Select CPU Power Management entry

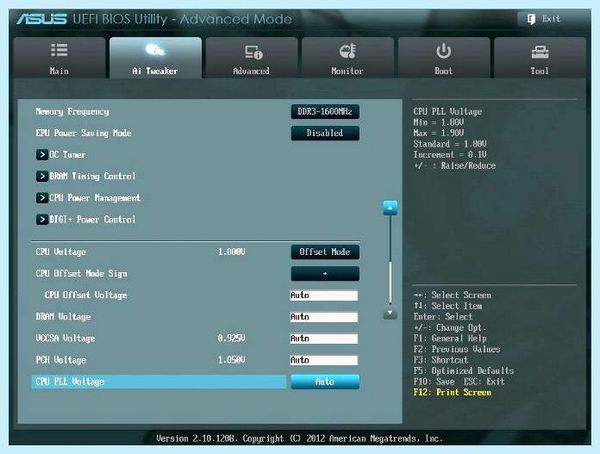[x=95, y=198]
